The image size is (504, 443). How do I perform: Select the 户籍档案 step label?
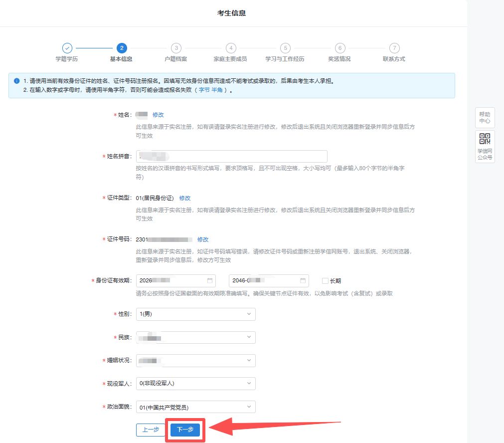(x=176, y=59)
